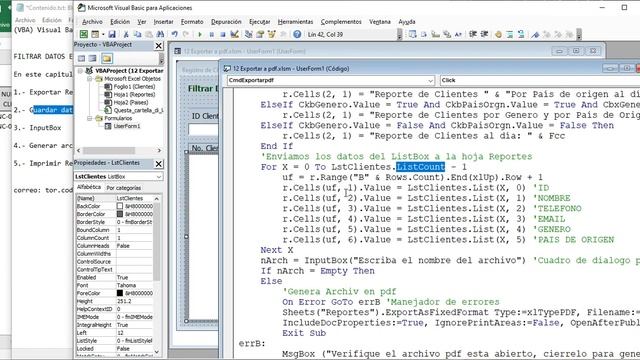The width and height of the screenshot is (640, 360).
Task: Collapse the Microsoft Excel Objetos folder
Action: coord(89,79)
